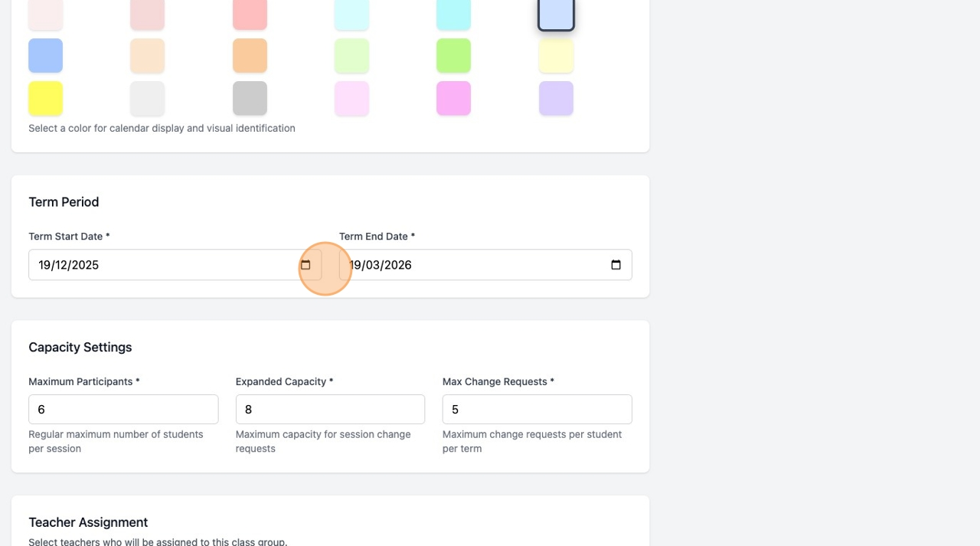Click the "Term Period" section heading
This screenshot has width=980, height=546.
coord(64,202)
